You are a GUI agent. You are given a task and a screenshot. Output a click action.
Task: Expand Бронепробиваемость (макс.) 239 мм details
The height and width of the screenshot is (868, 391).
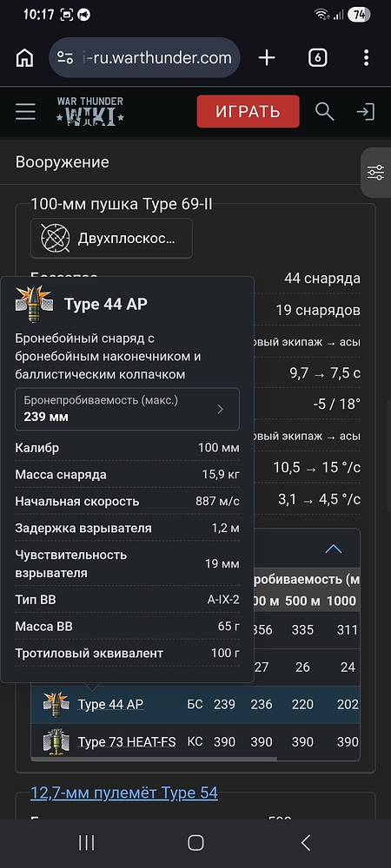[x=127, y=409]
